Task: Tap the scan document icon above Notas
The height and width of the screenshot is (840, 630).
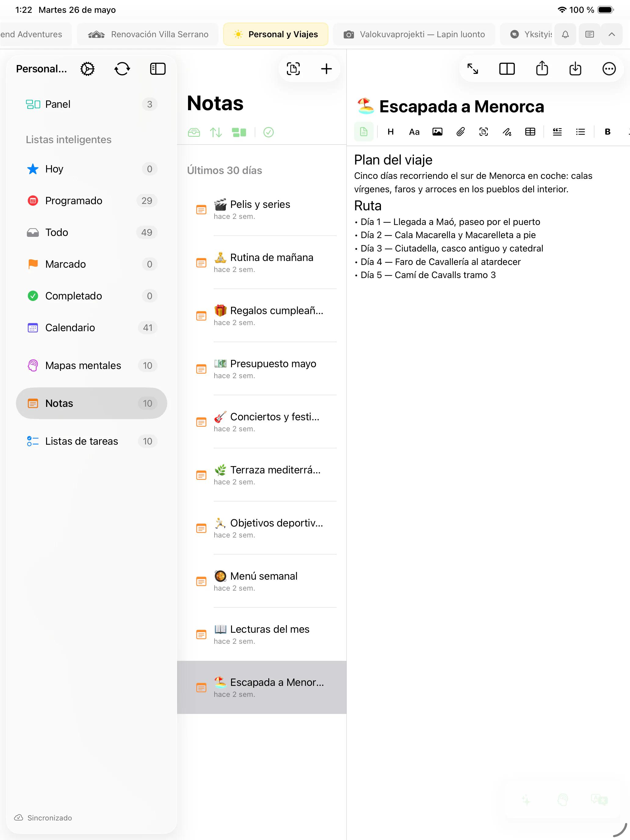Action: coord(293,69)
